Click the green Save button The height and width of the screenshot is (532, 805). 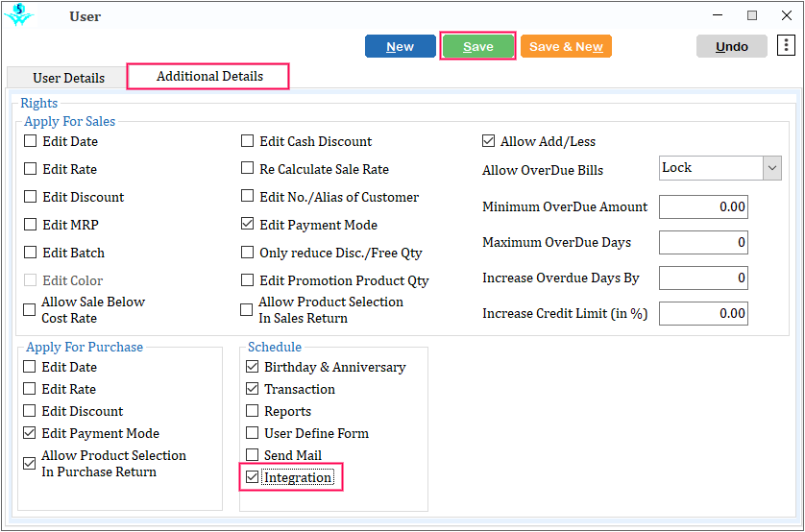coord(477,46)
